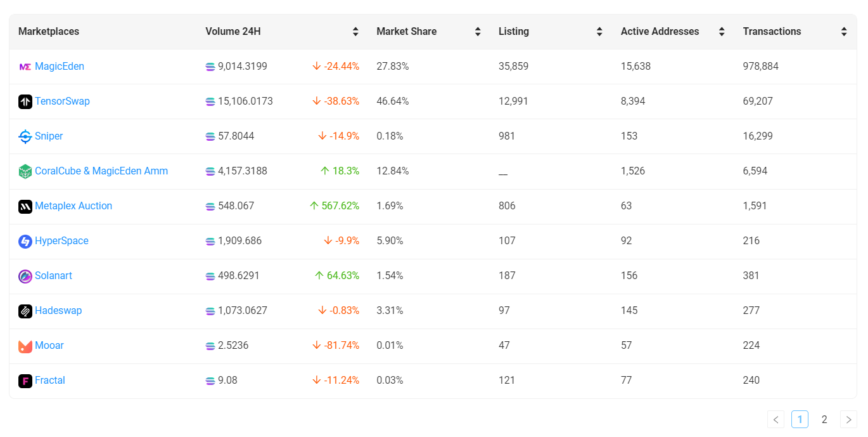The image size is (868, 437).
Task: Click Solana icon beside 1,073.0627 volume
Action: point(210,311)
